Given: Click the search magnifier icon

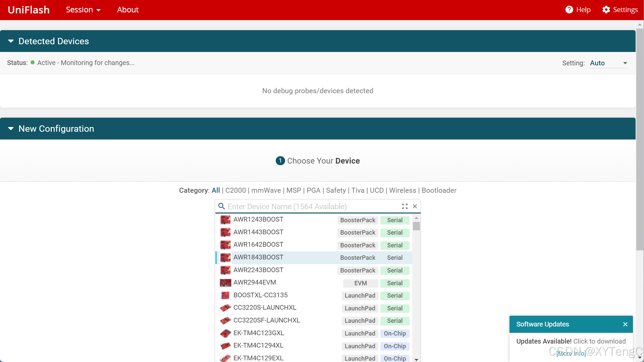Looking at the screenshot, I should (221, 206).
